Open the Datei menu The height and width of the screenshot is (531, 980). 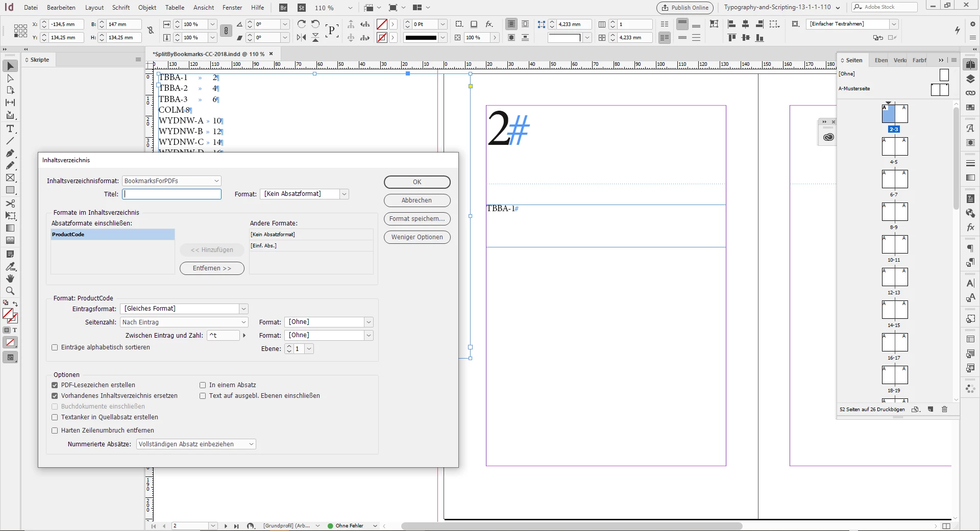coord(31,8)
